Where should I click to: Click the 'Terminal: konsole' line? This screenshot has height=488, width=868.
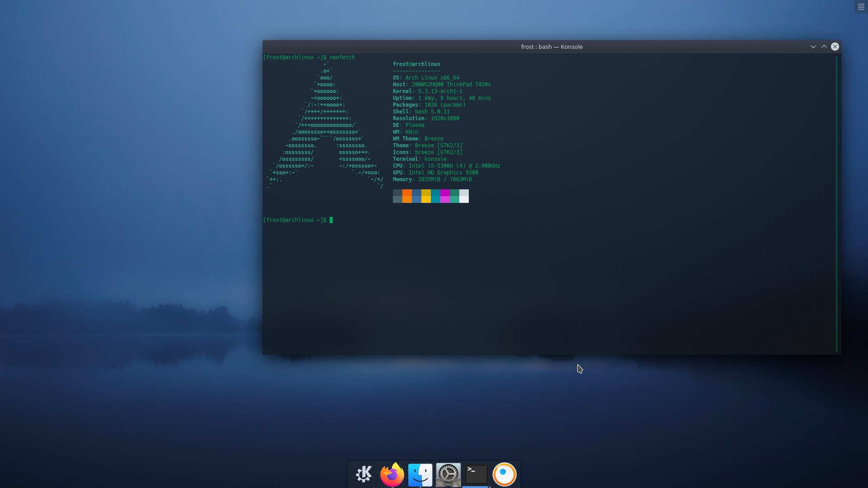420,159
